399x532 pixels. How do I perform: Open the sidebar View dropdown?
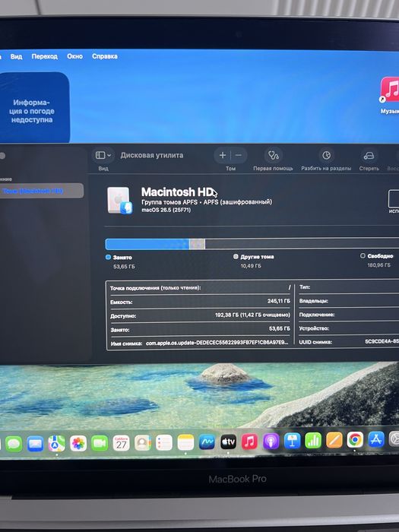pos(103,155)
